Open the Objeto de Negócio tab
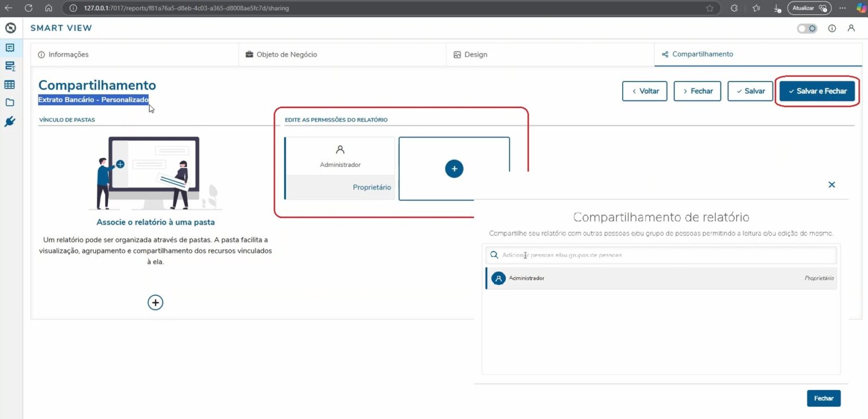 pyautogui.click(x=283, y=54)
